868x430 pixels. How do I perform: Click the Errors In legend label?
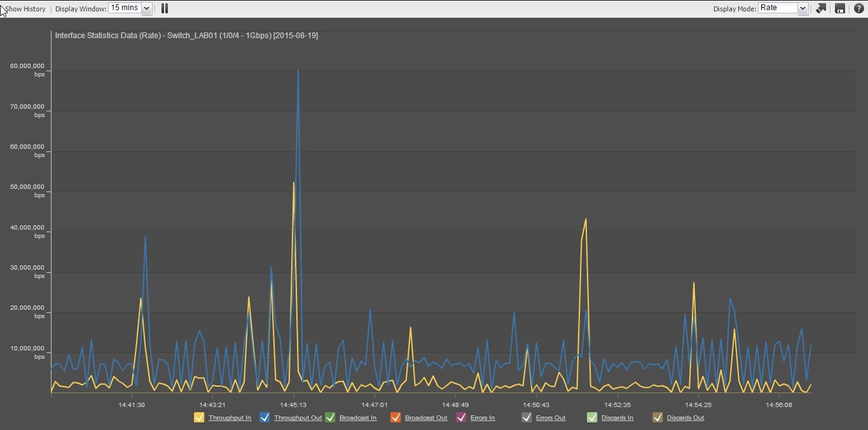(483, 418)
